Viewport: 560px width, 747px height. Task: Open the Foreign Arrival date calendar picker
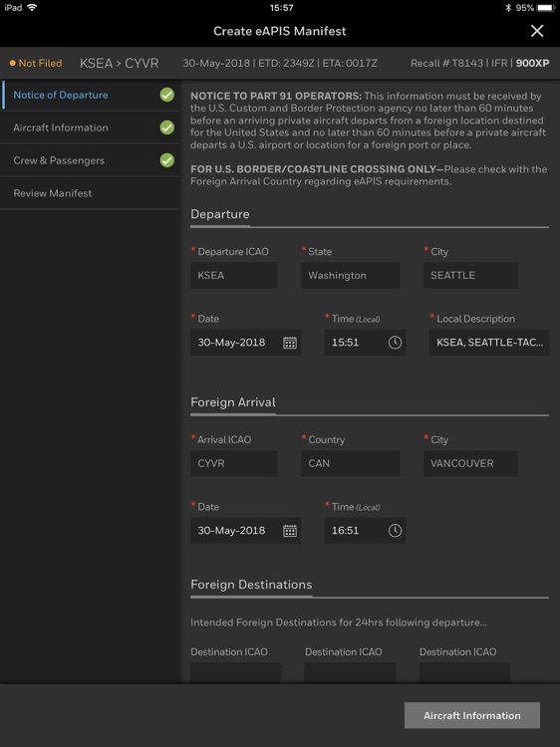click(x=290, y=531)
